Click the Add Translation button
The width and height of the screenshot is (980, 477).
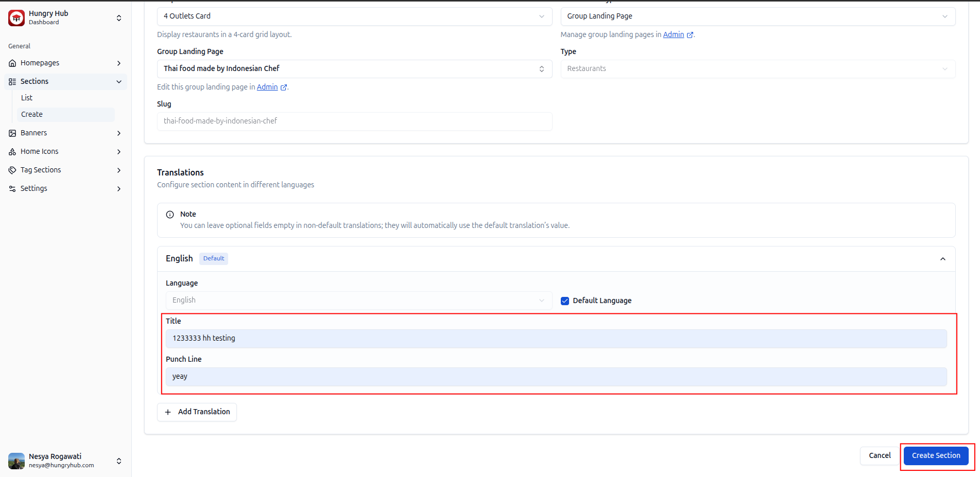pyautogui.click(x=197, y=412)
